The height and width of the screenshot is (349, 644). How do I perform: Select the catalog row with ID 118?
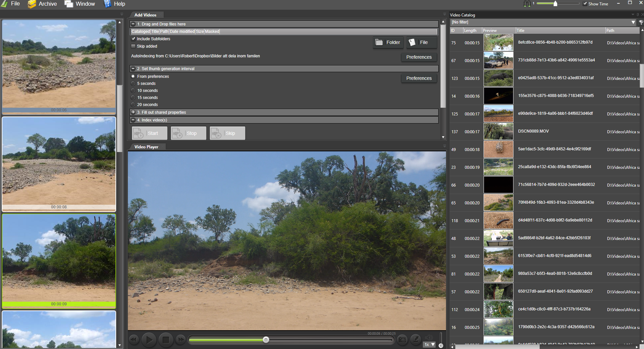[x=545, y=220]
